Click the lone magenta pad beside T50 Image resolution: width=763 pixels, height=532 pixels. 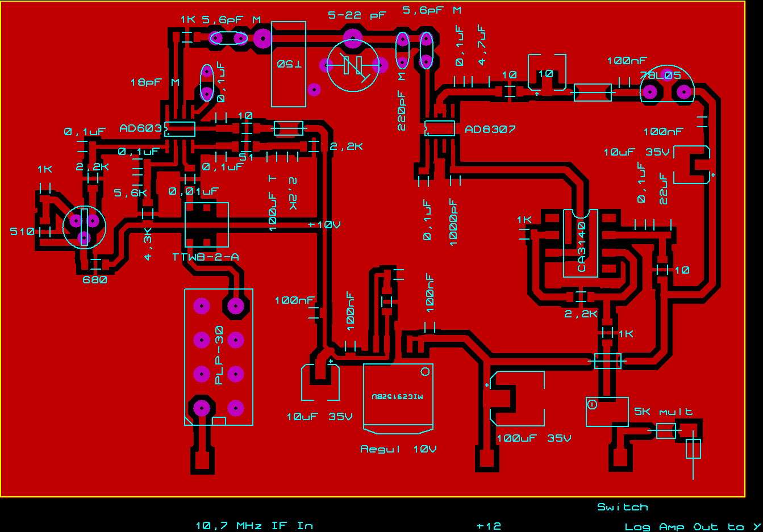314,89
